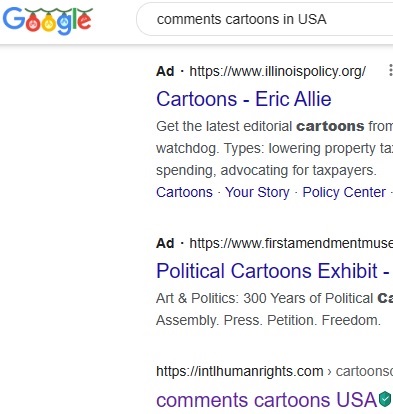This screenshot has height=414, width=393.
Task: Follow the Your Story sitelink
Action: pos(257,192)
